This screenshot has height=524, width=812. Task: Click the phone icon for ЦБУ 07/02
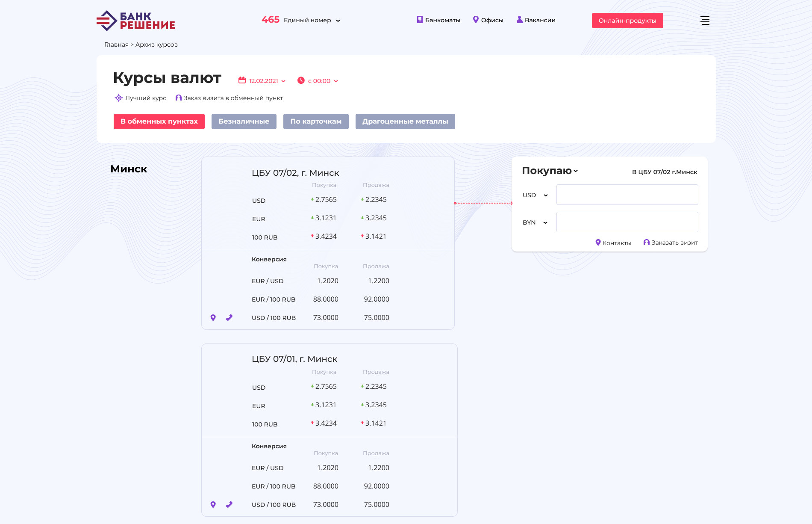point(229,318)
